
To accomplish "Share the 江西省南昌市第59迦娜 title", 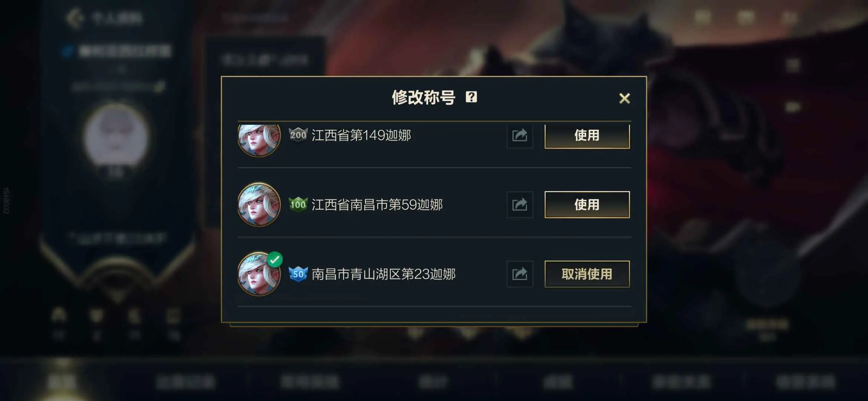I will pos(520,205).
